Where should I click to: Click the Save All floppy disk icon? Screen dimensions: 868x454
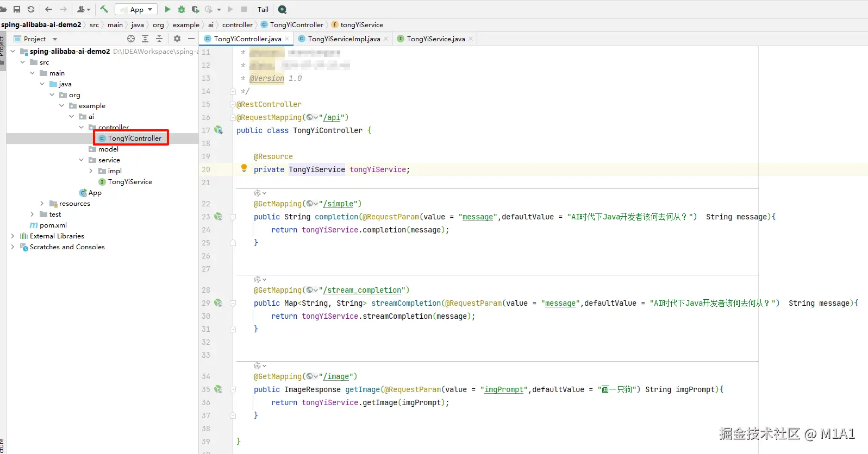point(17,9)
